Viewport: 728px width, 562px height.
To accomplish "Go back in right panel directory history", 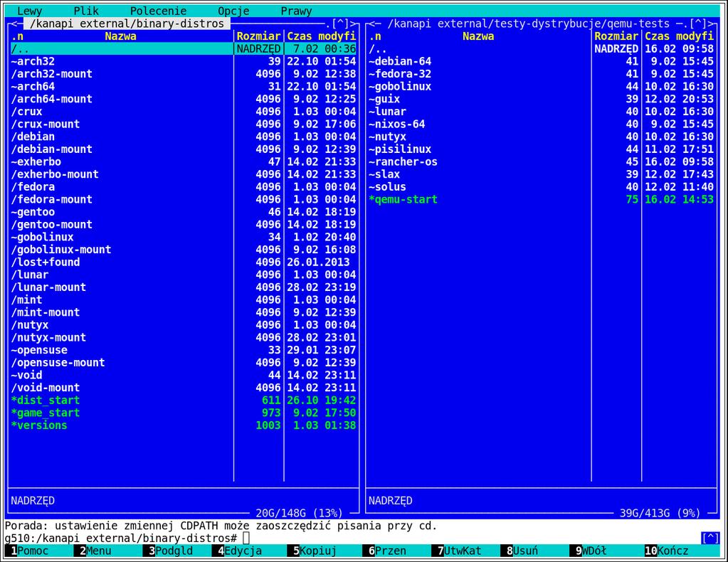I will [374, 23].
